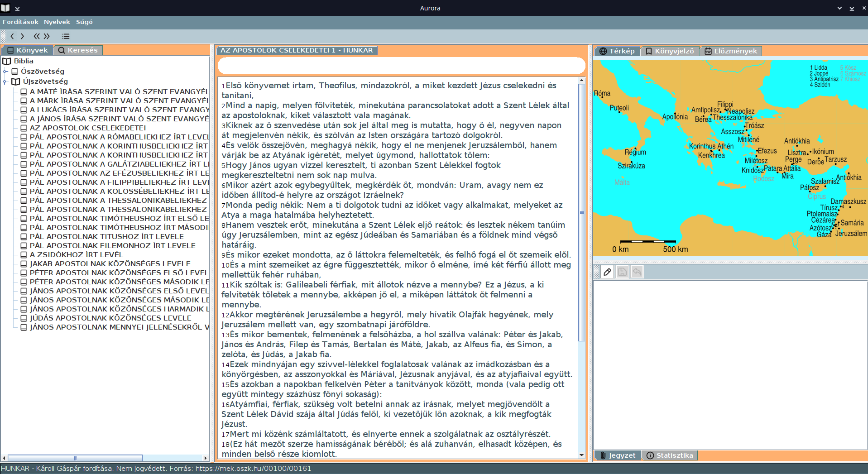This screenshot has width=868, height=474.
Task: Open the list view toolbar icon
Action: (x=66, y=36)
